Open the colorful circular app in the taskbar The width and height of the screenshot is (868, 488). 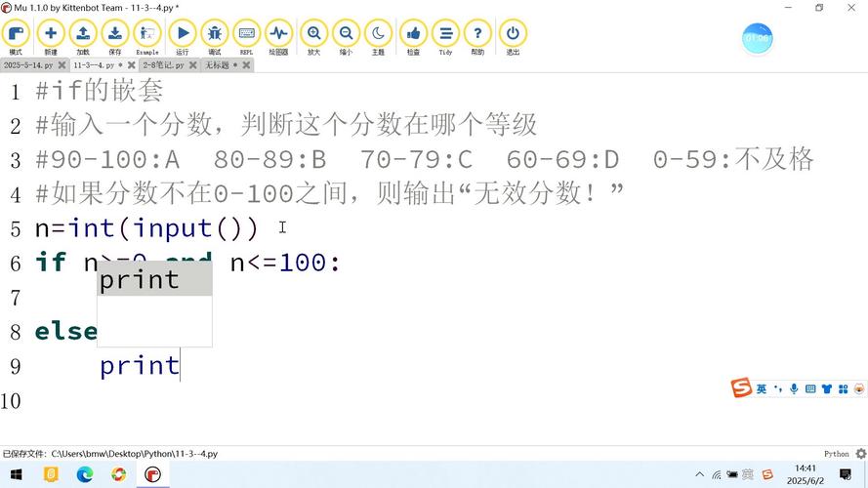point(118,474)
